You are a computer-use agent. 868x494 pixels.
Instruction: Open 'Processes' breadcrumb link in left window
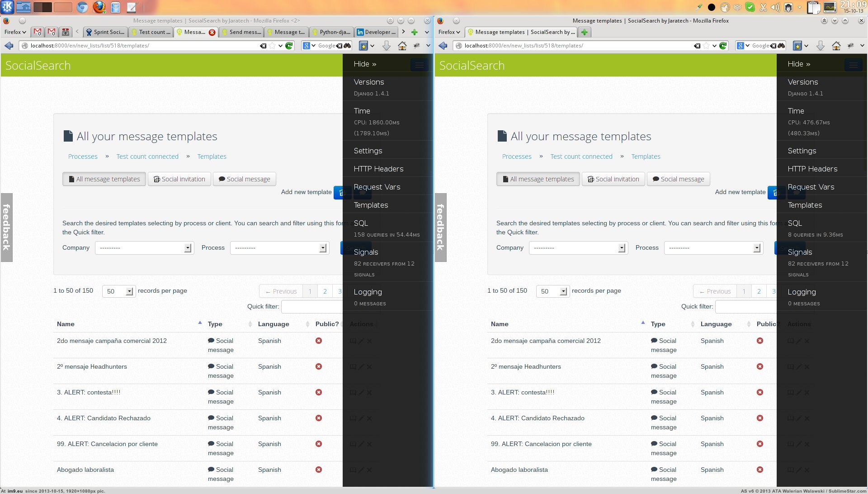(x=83, y=157)
